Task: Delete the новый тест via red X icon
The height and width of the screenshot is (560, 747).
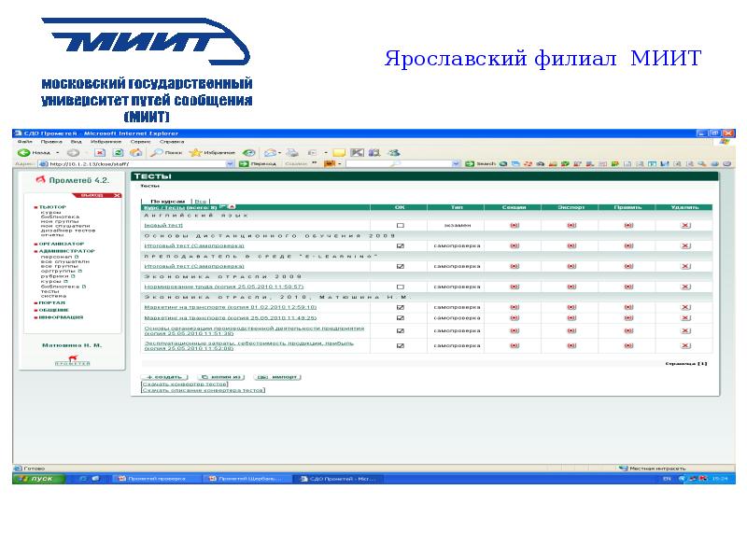Action: [x=685, y=226]
